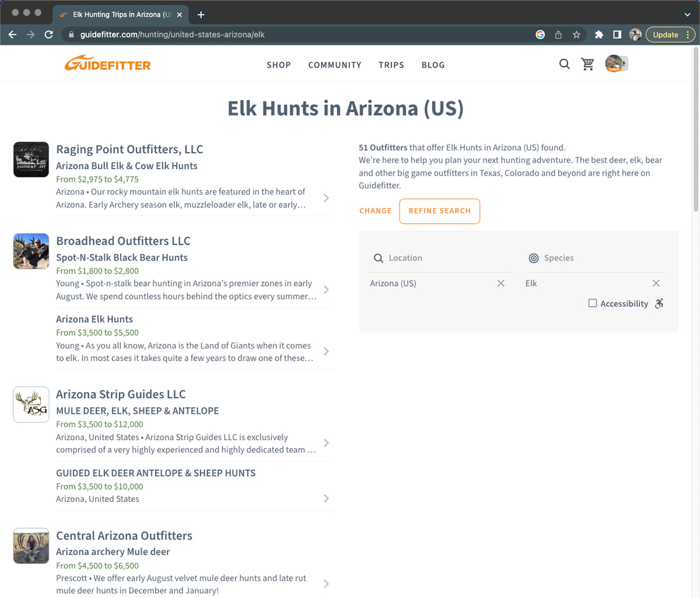Enable the Accessibility checkbox
Viewport: 700px width, 598px height.
click(593, 303)
